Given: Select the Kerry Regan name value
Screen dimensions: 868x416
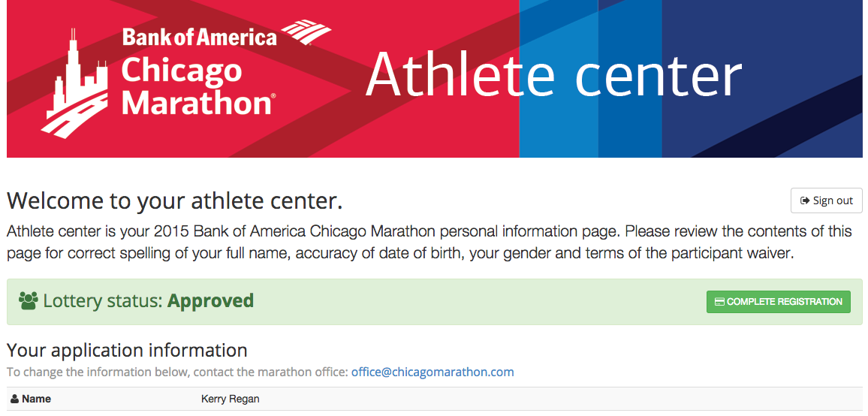Looking at the screenshot, I should pyautogui.click(x=230, y=399).
